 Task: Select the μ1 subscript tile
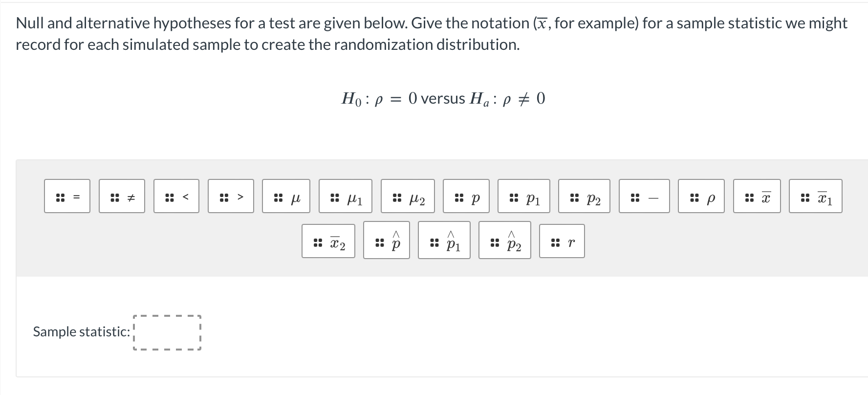tap(345, 197)
